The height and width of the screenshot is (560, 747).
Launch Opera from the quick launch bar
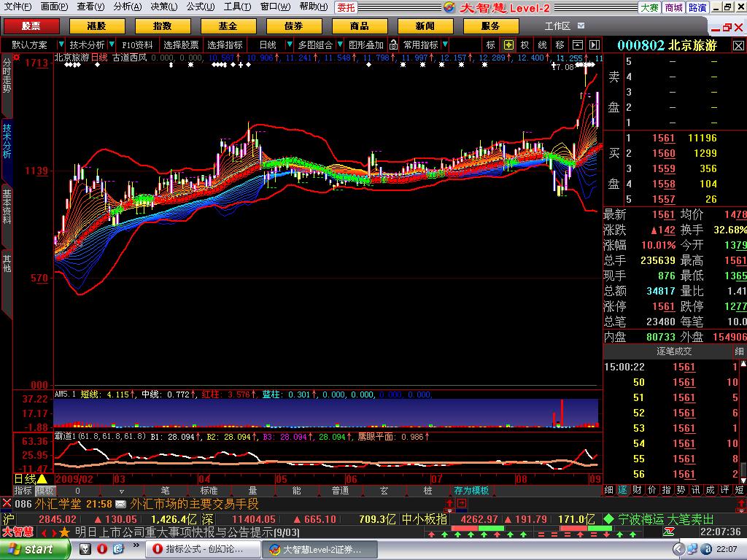(102, 549)
